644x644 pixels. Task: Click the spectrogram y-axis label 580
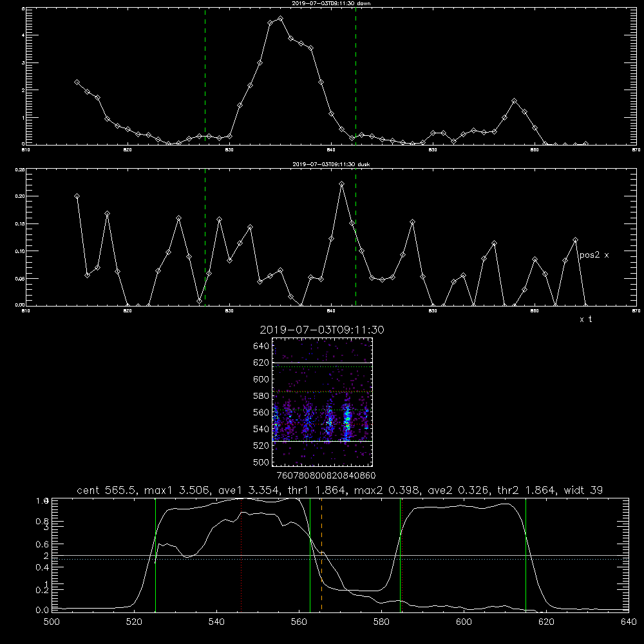(x=261, y=396)
